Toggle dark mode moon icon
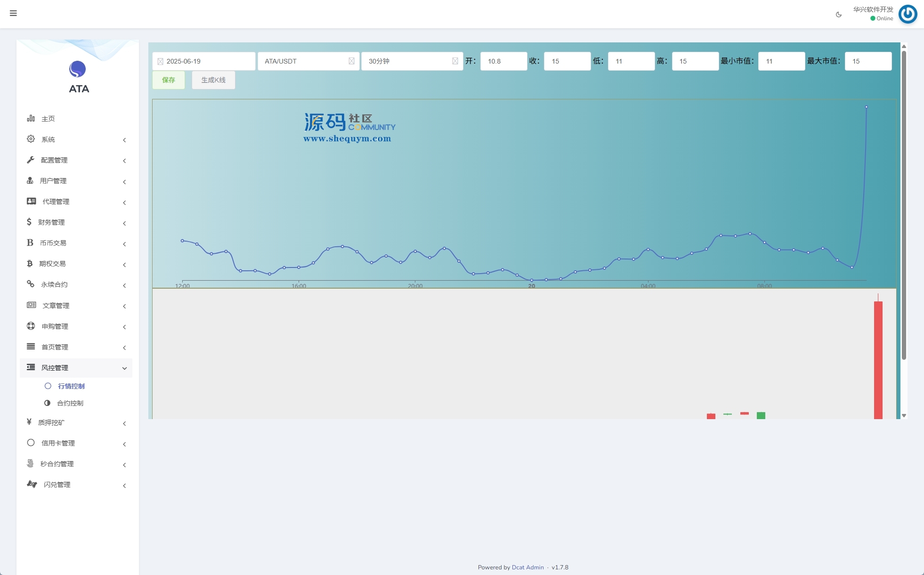The height and width of the screenshot is (575, 924). [x=839, y=15]
